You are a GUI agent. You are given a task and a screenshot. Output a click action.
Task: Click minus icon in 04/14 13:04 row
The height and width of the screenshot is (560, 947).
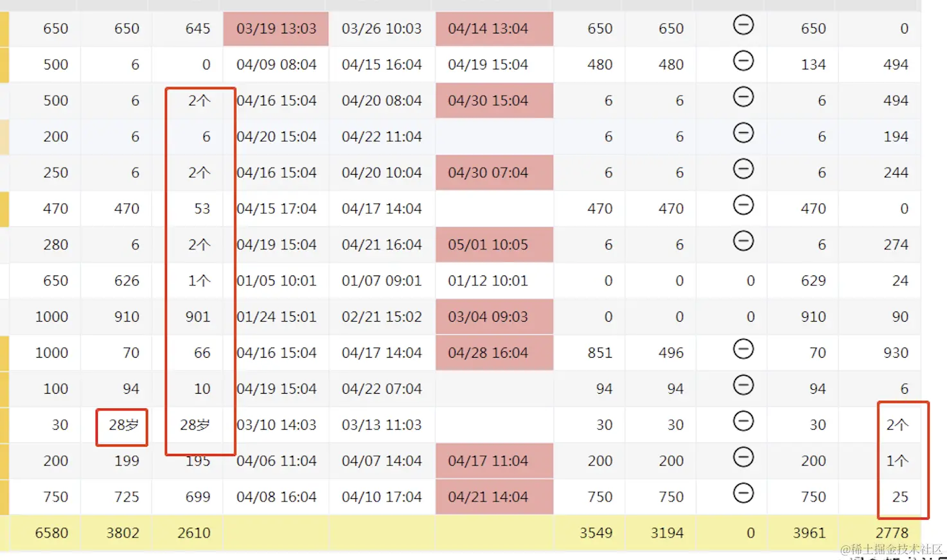[x=743, y=25]
